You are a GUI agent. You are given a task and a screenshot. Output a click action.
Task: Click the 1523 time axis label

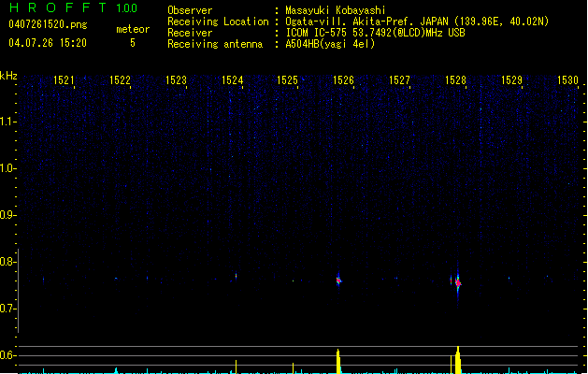[177, 80]
